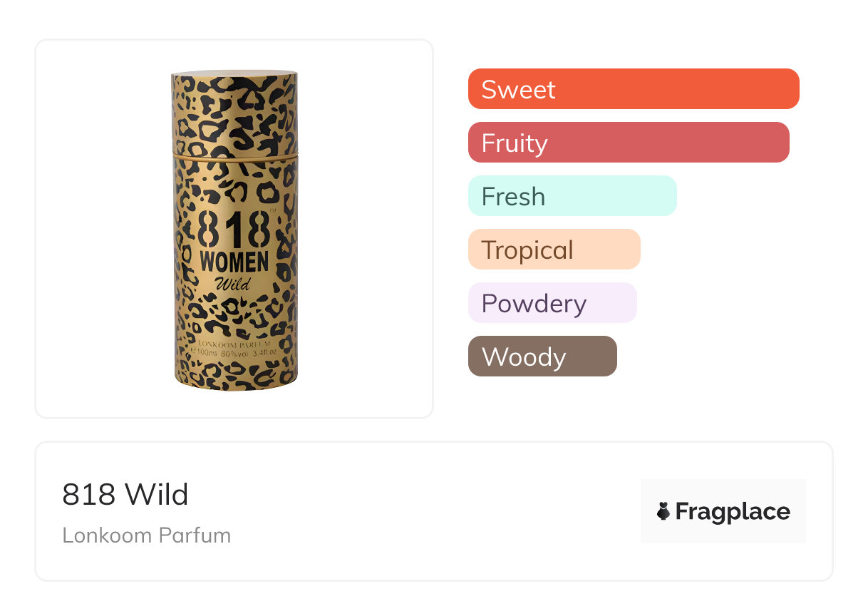Click the word Sweet in the top bar
Screen dimensions: 868x616
click(518, 89)
